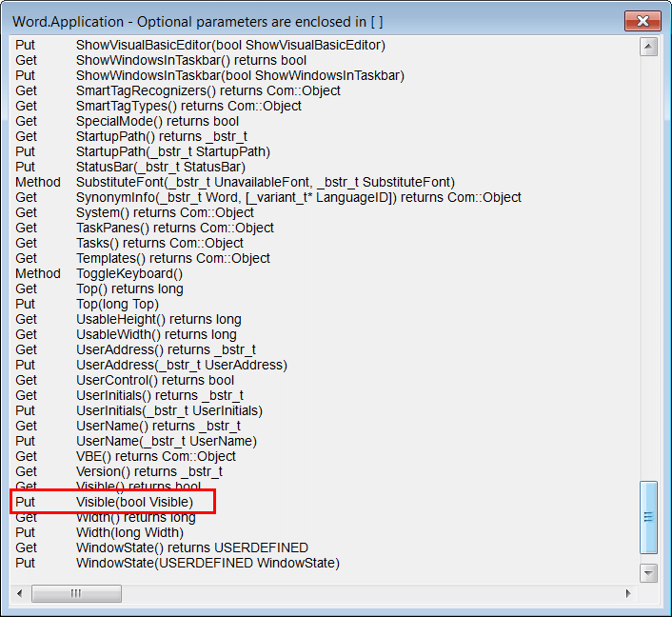Select 'SpecialMode() returns bool' row

click(x=127, y=121)
